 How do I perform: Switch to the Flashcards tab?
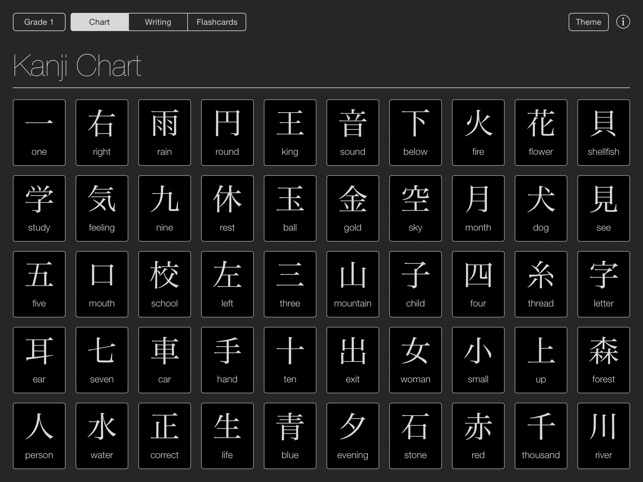217,22
